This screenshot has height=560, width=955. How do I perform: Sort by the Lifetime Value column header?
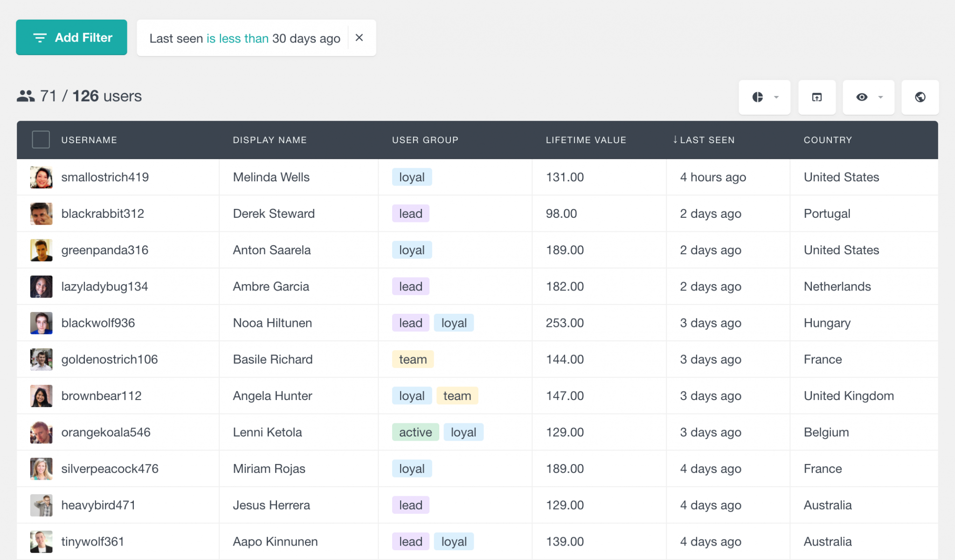pos(586,139)
